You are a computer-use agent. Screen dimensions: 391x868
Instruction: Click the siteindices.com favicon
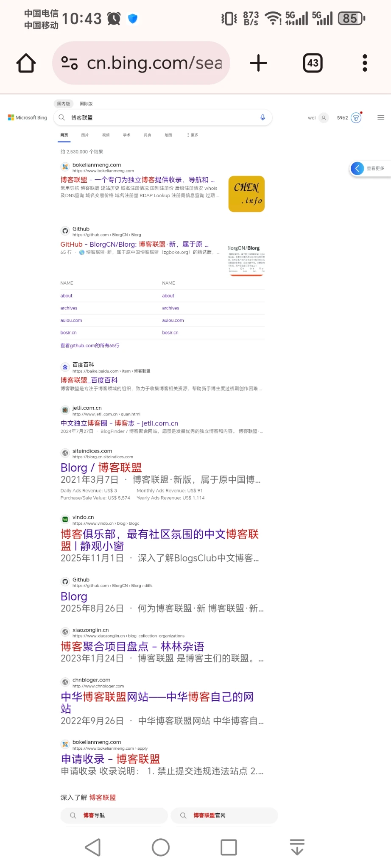[65, 453]
